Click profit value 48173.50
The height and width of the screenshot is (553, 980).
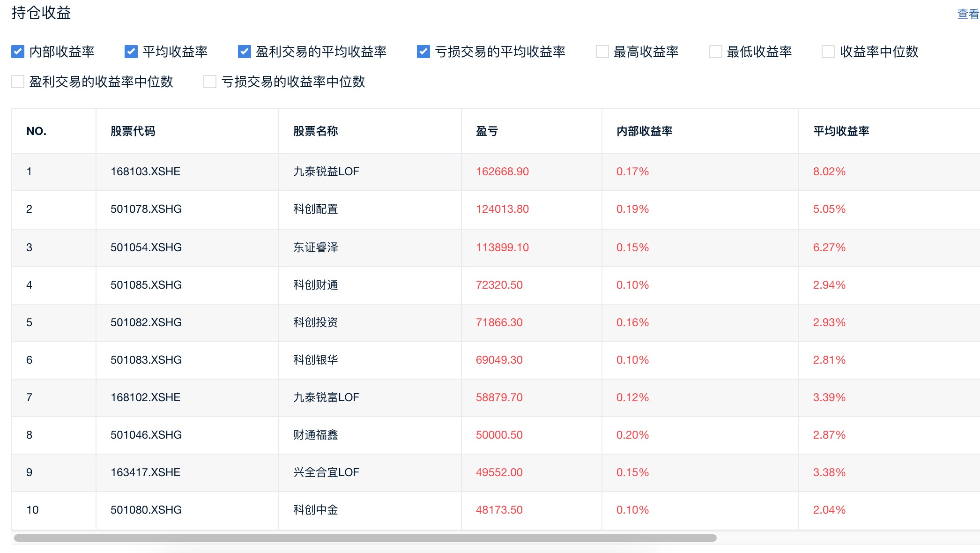point(499,510)
